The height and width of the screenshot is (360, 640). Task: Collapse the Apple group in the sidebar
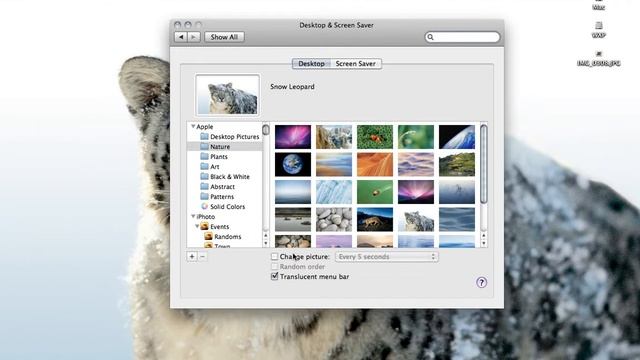193,127
